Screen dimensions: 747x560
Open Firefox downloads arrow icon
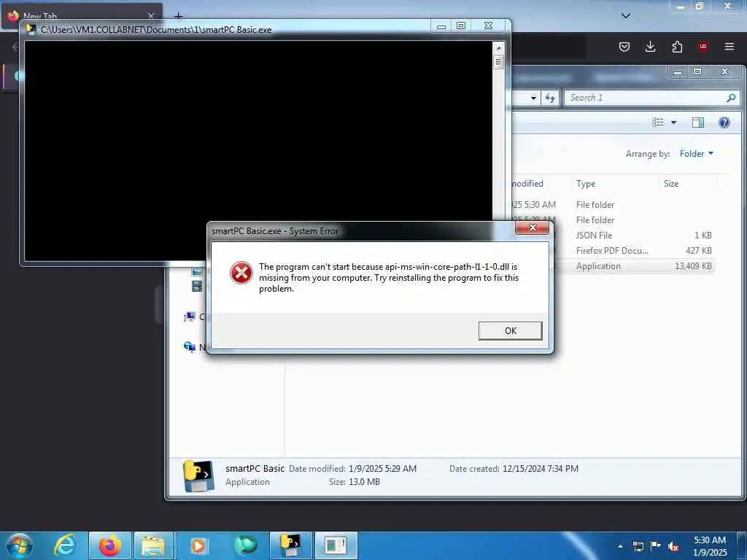point(650,47)
